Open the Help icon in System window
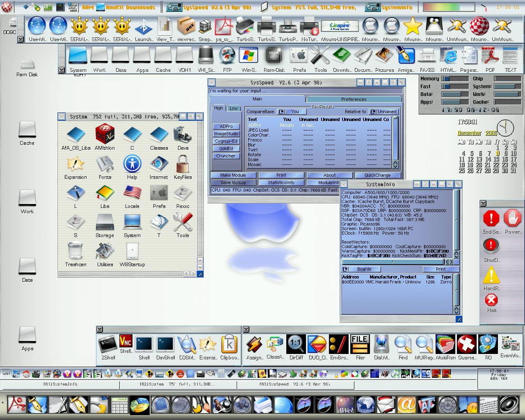 click(132, 164)
